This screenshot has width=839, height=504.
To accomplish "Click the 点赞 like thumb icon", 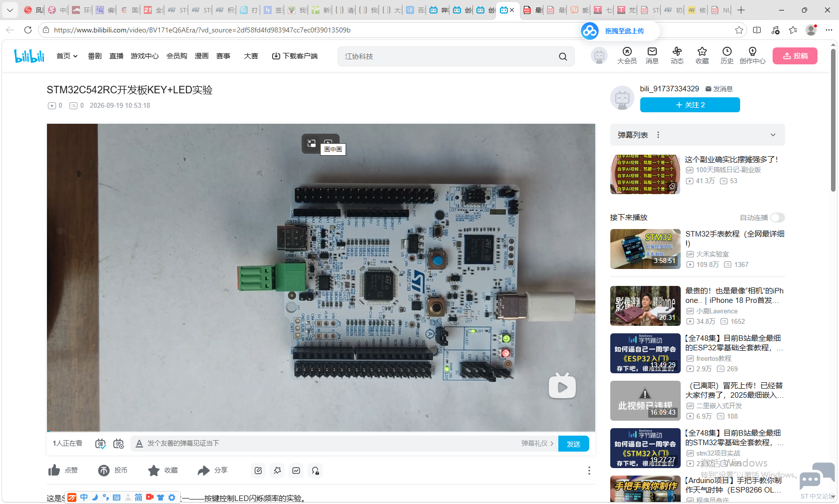I will (54, 470).
